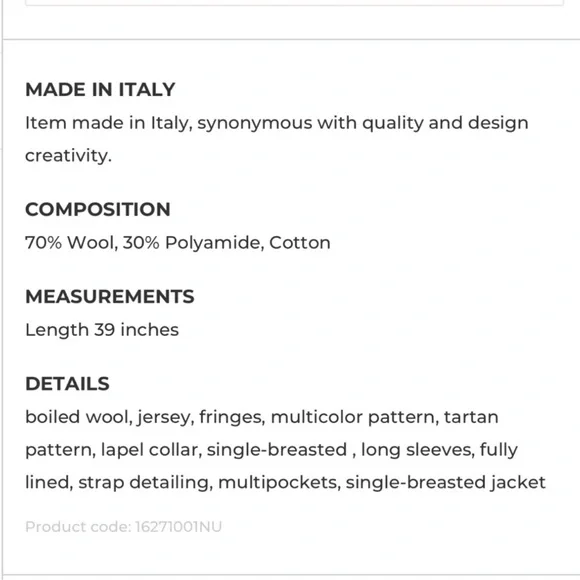Click 'single-breasted jacket' closing the details
The height and width of the screenshot is (580, 580).
(x=446, y=483)
